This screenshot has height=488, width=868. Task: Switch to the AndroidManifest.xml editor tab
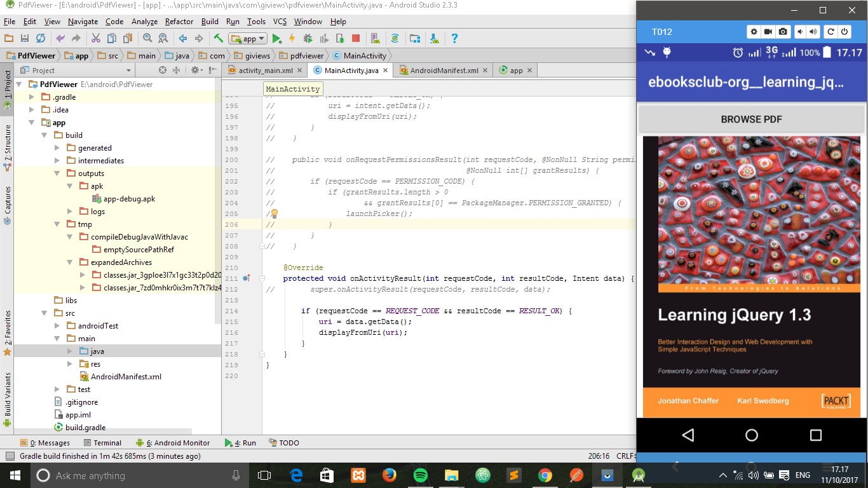[x=444, y=71]
